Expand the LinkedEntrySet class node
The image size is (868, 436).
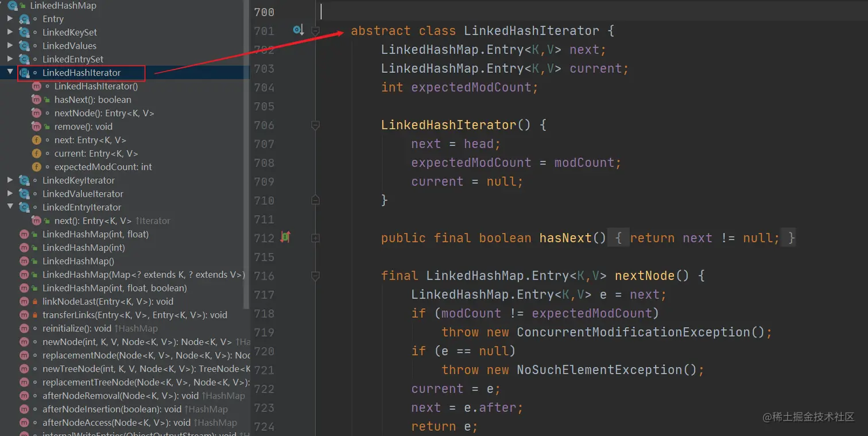[x=10, y=59]
